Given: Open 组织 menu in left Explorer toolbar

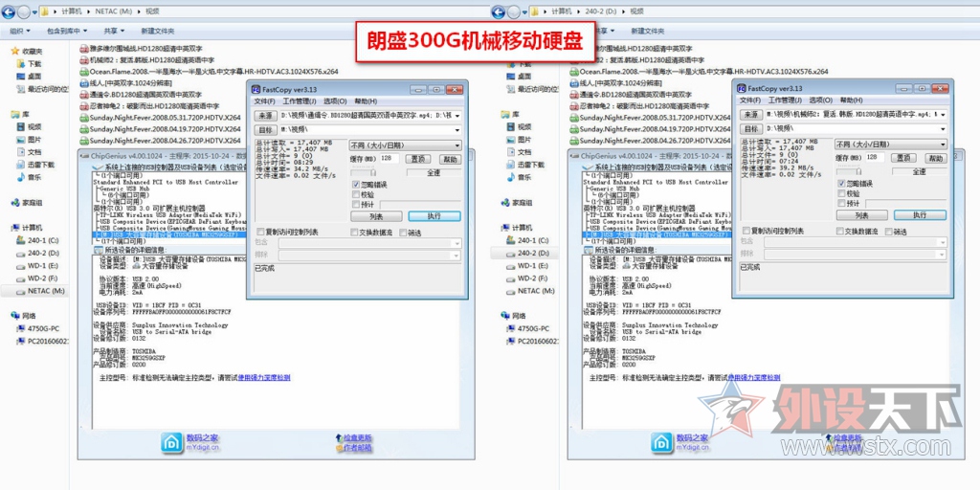Looking at the screenshot, I should [20, 31].
